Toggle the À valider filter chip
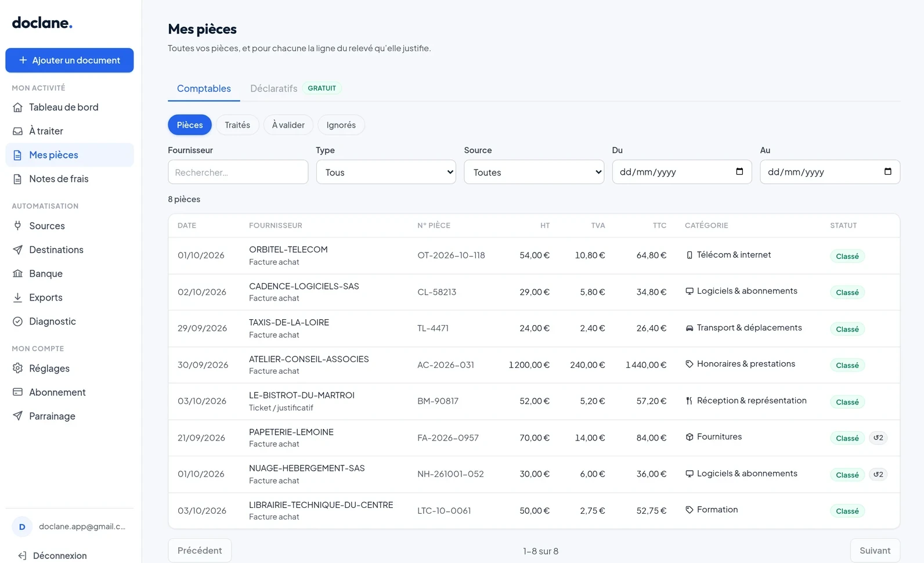 [288, 125]
